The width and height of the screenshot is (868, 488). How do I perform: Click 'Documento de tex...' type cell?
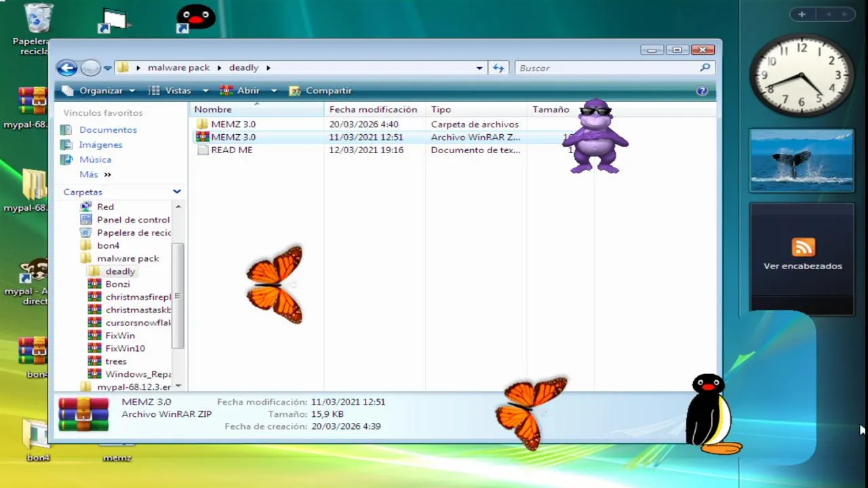tap(476, 150)
